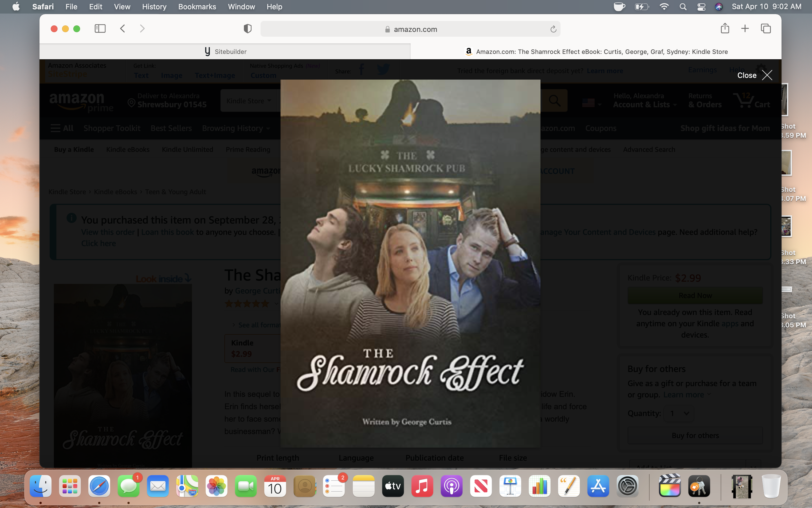Open a new Safari tab

tap(745, 28)
